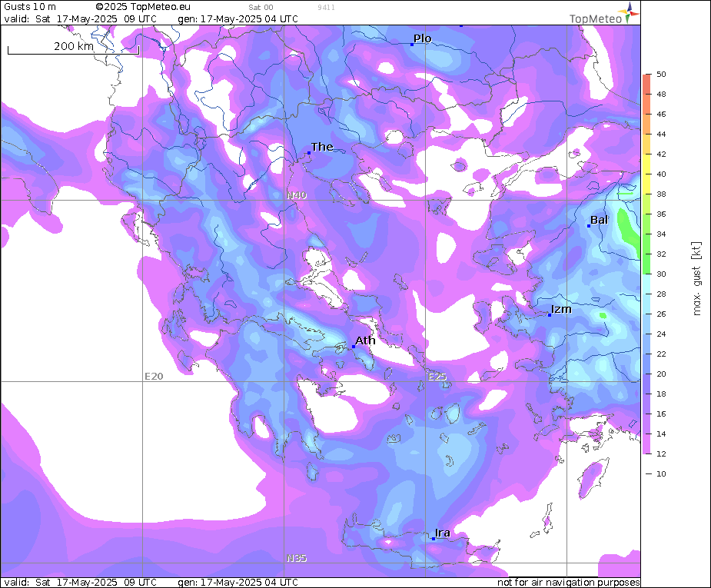Click the 20 kt value on legend
This screenshot has width=711, height=588.
(661, 374)
